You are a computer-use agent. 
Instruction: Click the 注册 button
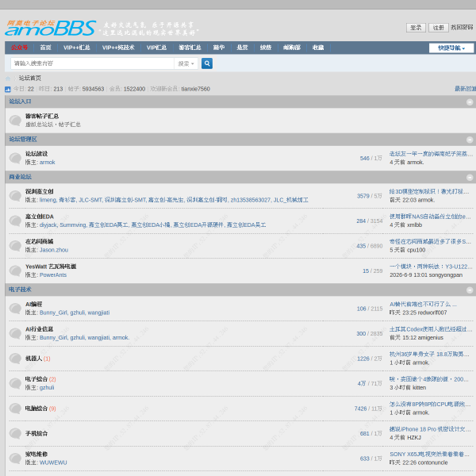coord(439,28)
